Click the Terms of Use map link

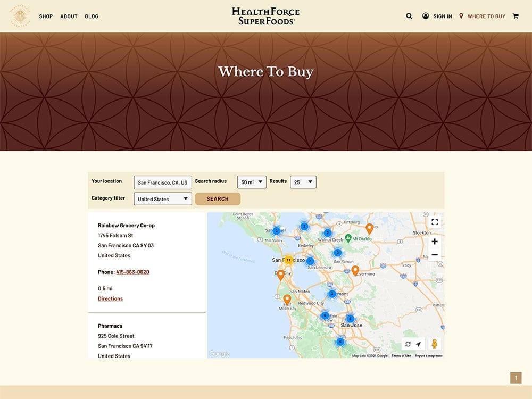pyautogui.click(x=401, y=355)
